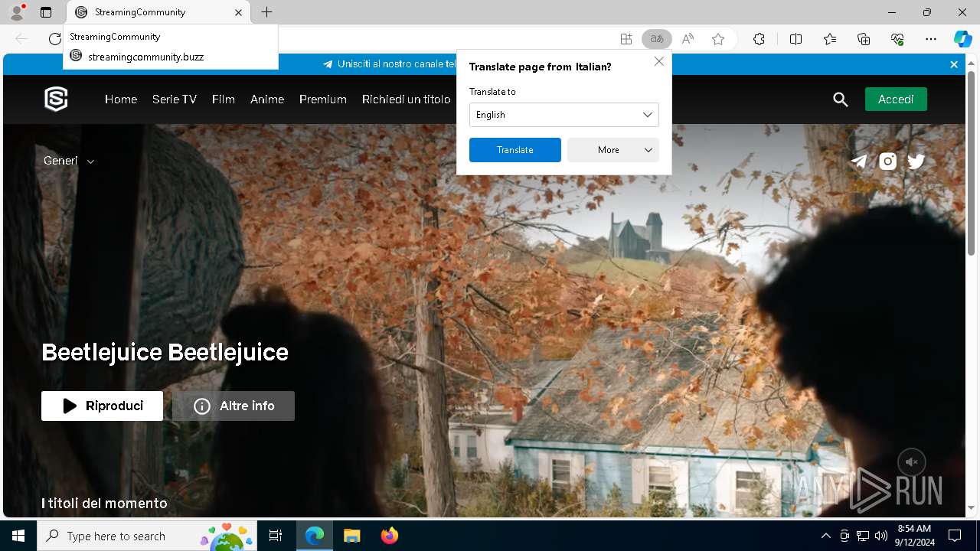Open the Premium page
Image resolution: width=980 pixels, height=551 pixels.
point(323,99)
